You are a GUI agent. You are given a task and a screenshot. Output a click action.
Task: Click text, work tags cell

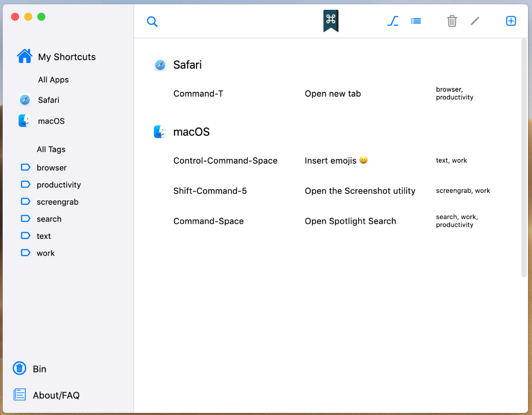pos(451,161)
